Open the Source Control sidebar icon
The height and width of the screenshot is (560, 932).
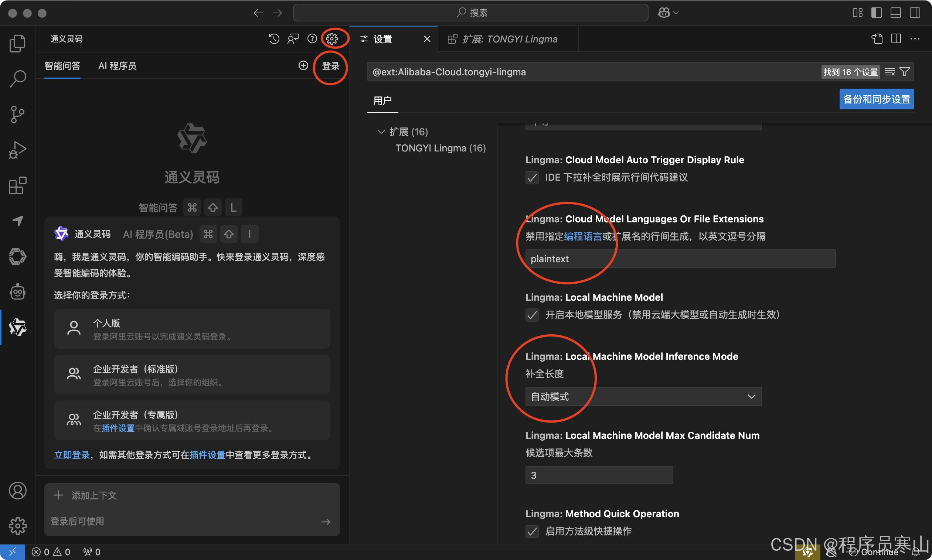17,114
